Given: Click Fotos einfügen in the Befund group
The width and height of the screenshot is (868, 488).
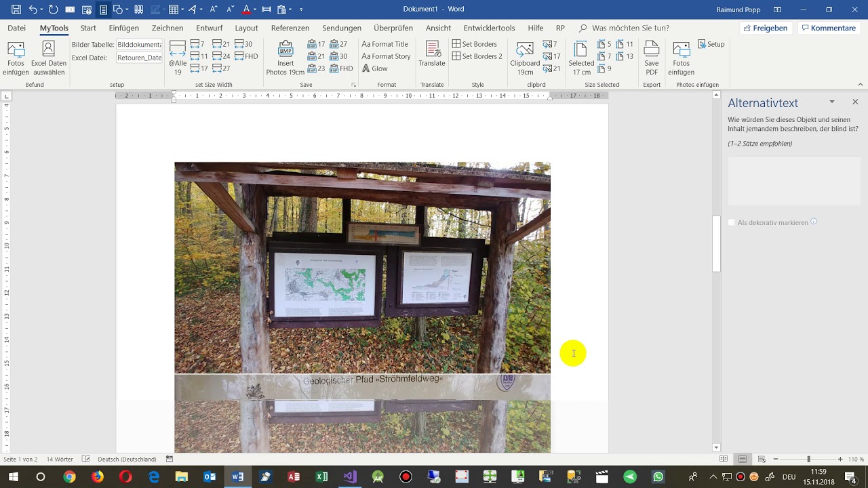Looking at the screenshot, I should (16, 58).
